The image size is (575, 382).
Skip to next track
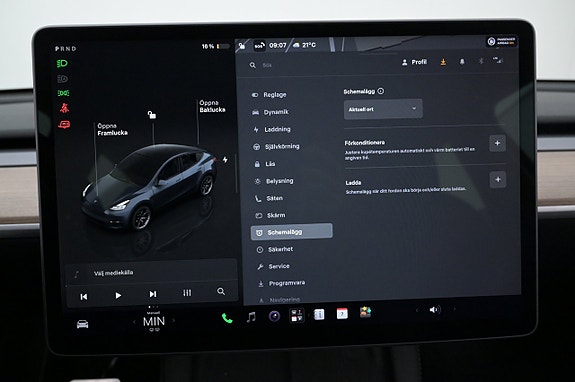(153, 294)
